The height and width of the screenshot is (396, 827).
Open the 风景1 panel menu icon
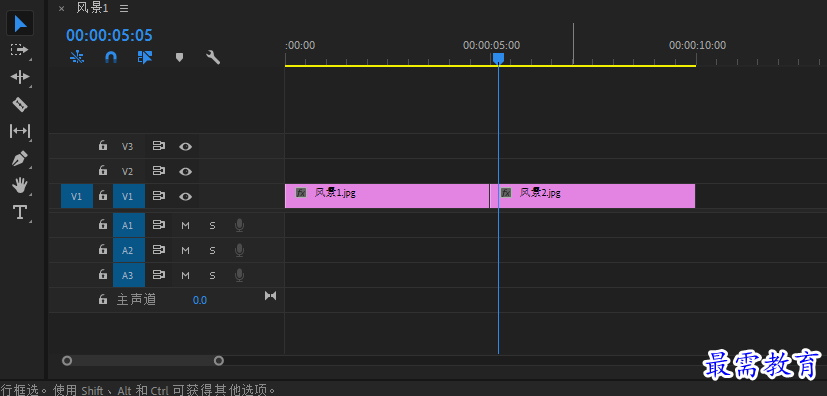pyautogui.click(x=124, y=8)
